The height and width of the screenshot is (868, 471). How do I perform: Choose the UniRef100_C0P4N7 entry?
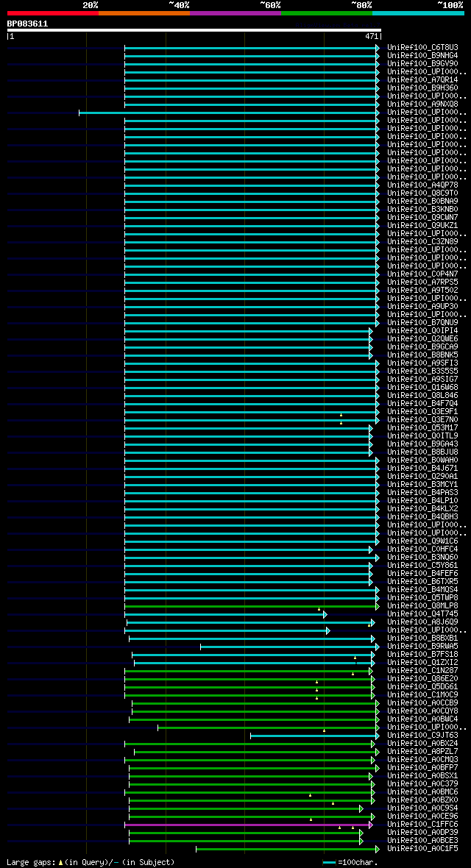click(422, 274)
